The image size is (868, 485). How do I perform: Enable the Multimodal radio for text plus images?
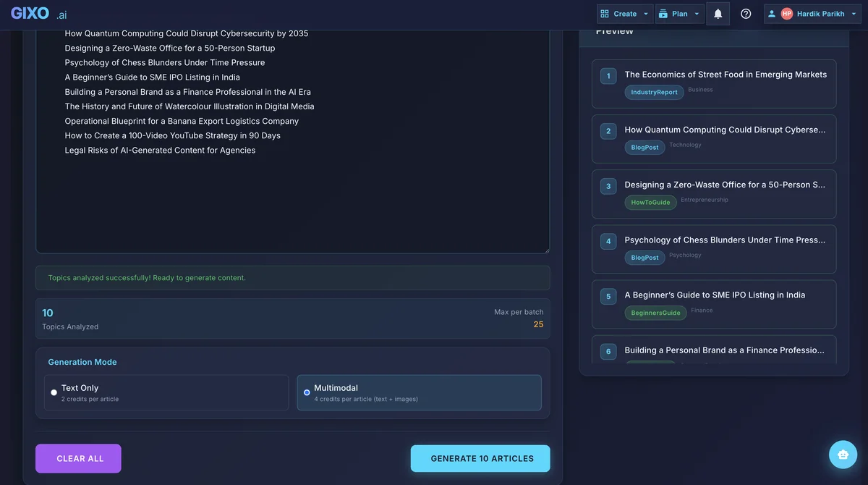307,392
